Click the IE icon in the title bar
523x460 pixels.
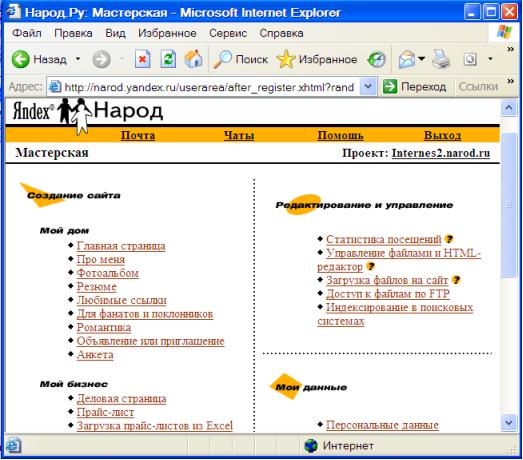coord(13,12)
